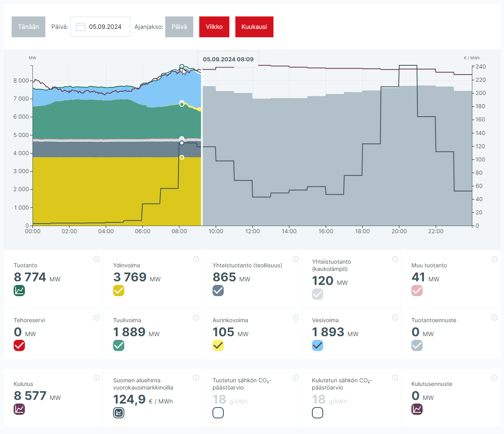Toggle Tuotanto line chart icon
Screen dimensions: 504x434
point(19,291)
